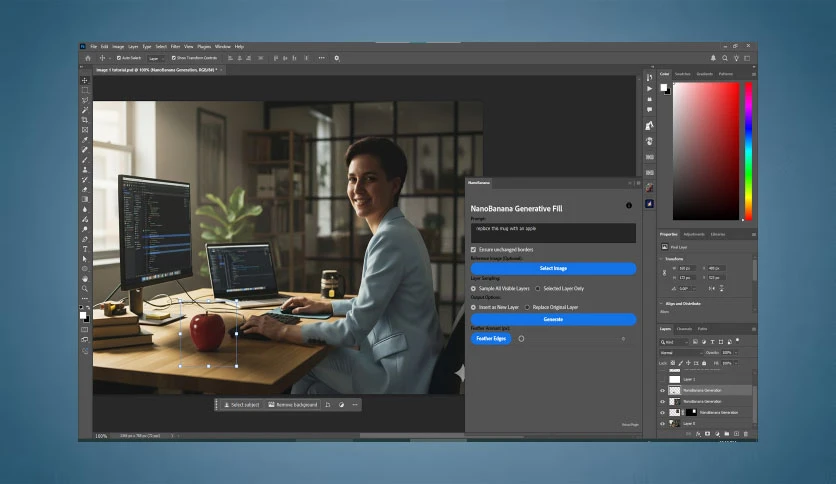The width and height of the screenshot is (836, 484).
Task: Click the blue Select Image button
Action: pos(553,268)
